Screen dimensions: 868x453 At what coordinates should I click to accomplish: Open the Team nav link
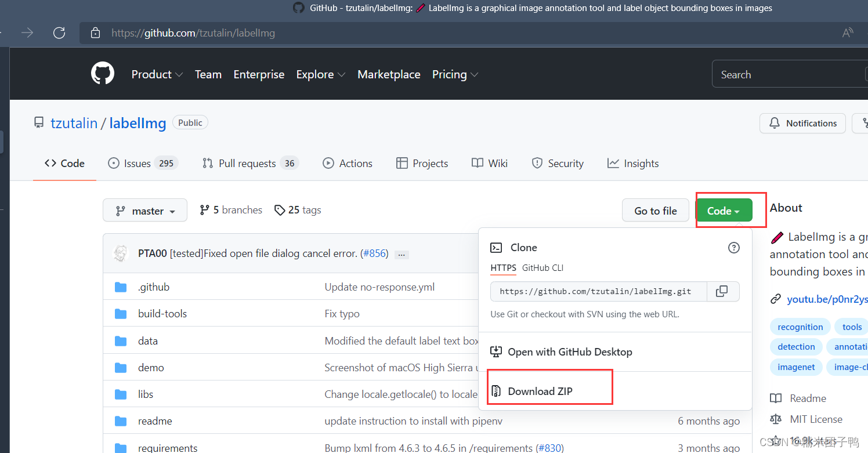(208, 74)
